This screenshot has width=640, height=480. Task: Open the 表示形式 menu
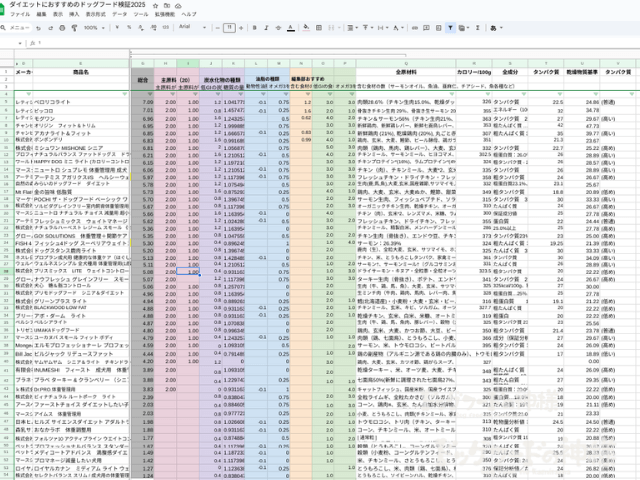click(96, 14)
